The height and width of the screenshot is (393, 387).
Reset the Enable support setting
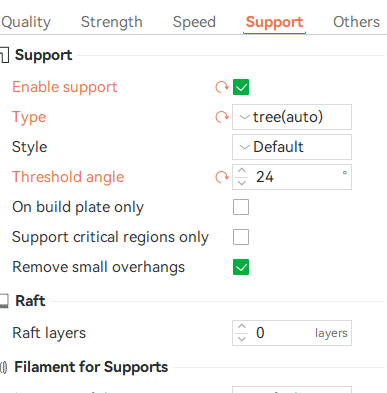222,87
